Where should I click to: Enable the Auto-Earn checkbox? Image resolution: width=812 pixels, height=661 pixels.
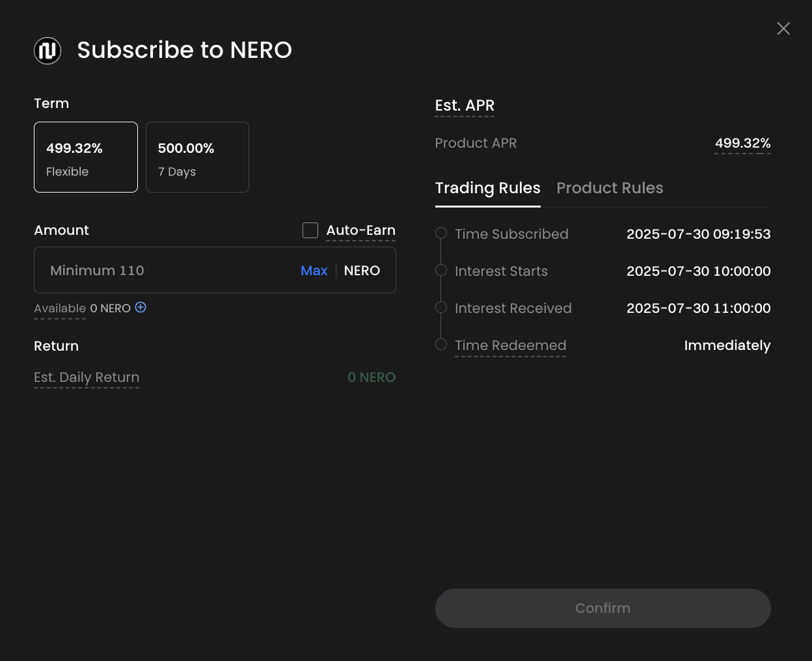click(x=310, y=230)
